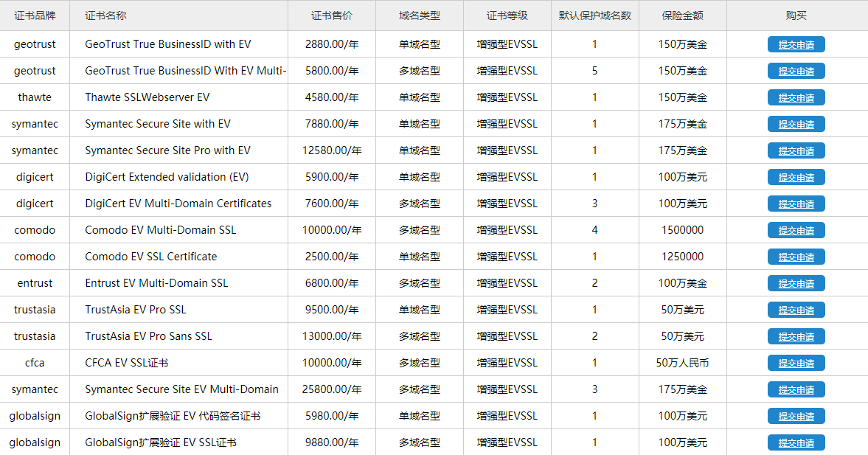Screen dimensions: 868x455
Task: Select the 保险金额 column header
Action: [682, 15]
